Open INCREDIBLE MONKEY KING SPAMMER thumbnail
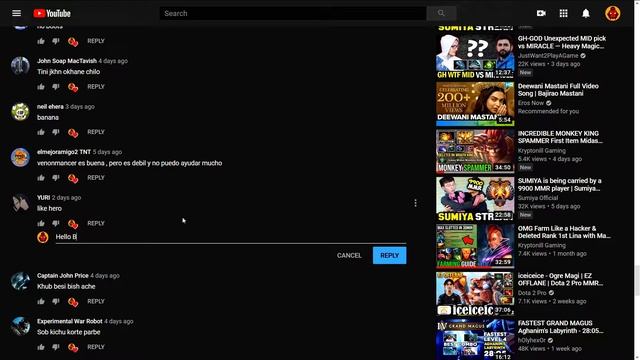This screenshot has width=640, height=360. click(475, 151)
